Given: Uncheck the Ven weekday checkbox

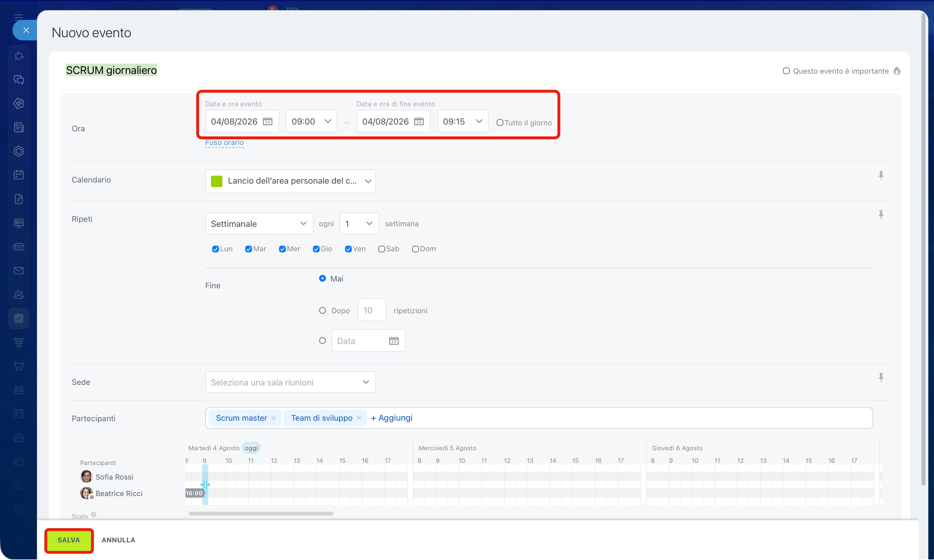Looking at the screenshot, I should (x=348, y=249).
